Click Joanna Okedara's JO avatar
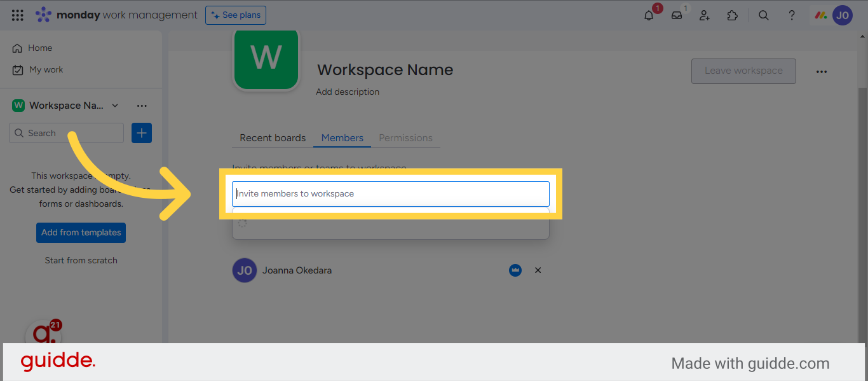 pos(245,270)
